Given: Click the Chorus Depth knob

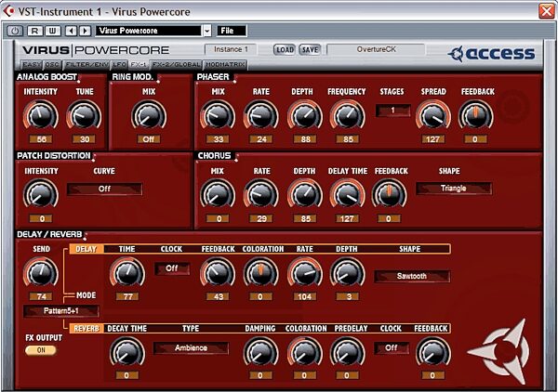Looking at the screenshot, I should point(305,194).
